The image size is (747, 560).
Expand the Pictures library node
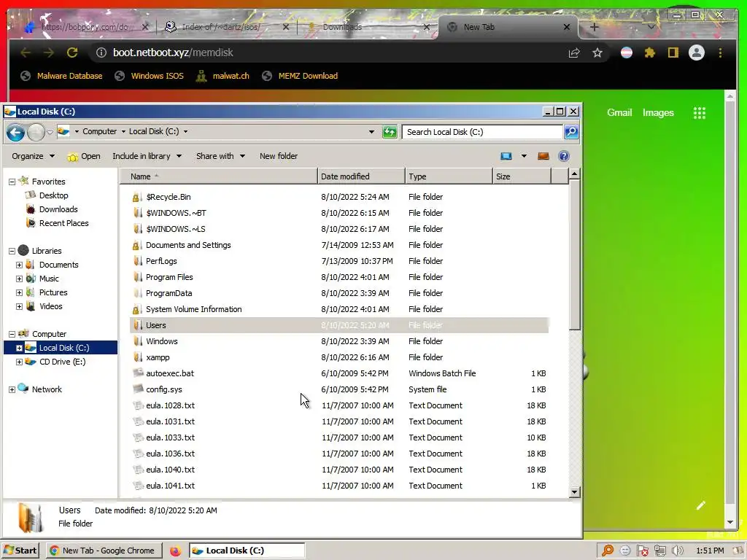[x=19, y=292]
